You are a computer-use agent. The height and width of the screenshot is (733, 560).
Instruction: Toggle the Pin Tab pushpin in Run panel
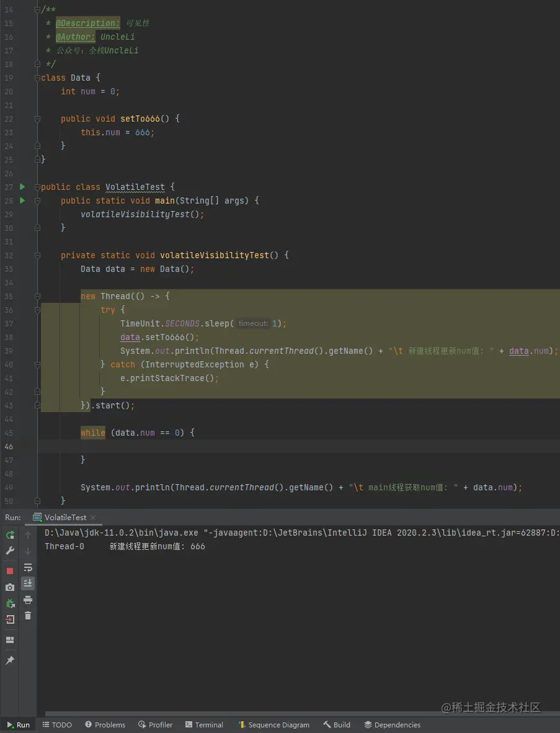(x=10, y=660)
